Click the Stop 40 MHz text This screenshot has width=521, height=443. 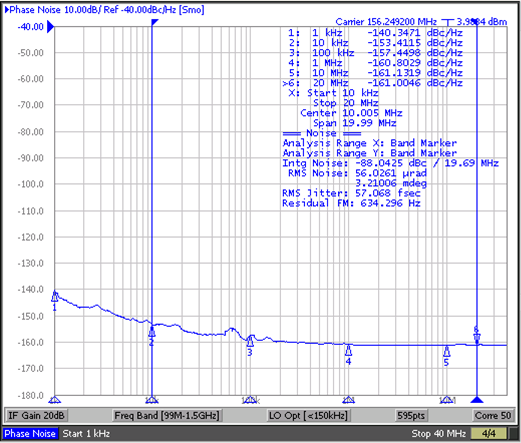438,434
